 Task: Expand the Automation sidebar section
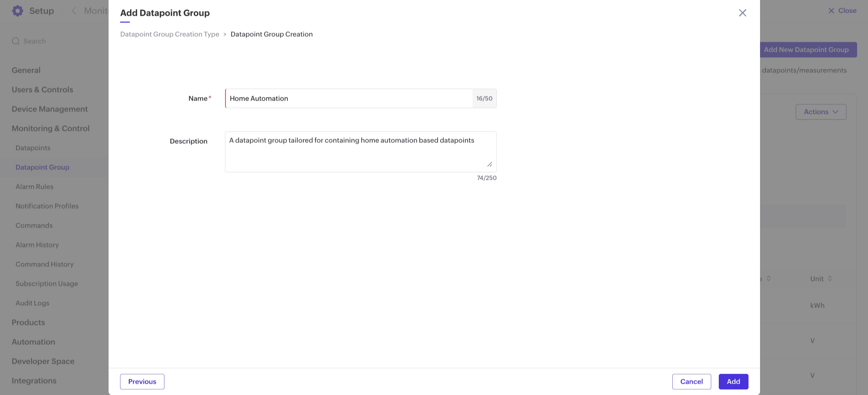tap(33, 342)
